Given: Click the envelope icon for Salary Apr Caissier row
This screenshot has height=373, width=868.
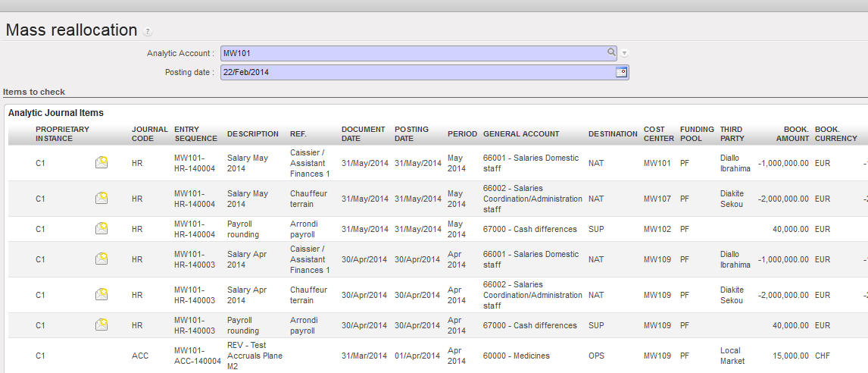Looking at the screenshot, I should tap(101, 259).
